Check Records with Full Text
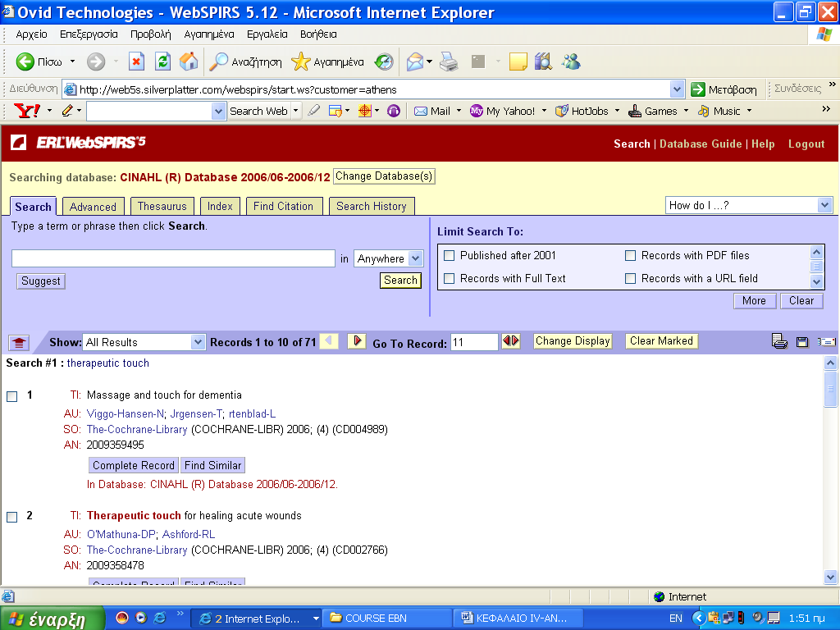This screenshot has width=840, height=630. coord(449,279)
